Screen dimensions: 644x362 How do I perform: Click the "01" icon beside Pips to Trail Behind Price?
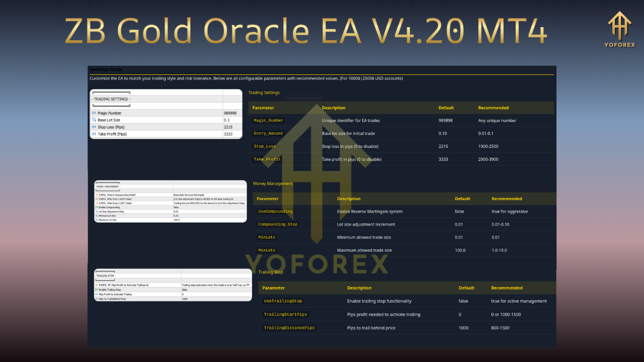(97, 299)
